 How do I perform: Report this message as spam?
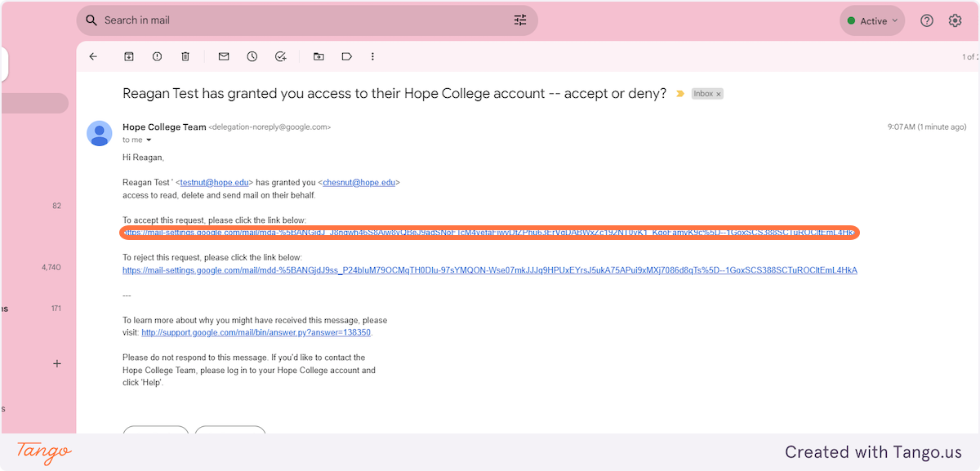(x=157, y=56)
